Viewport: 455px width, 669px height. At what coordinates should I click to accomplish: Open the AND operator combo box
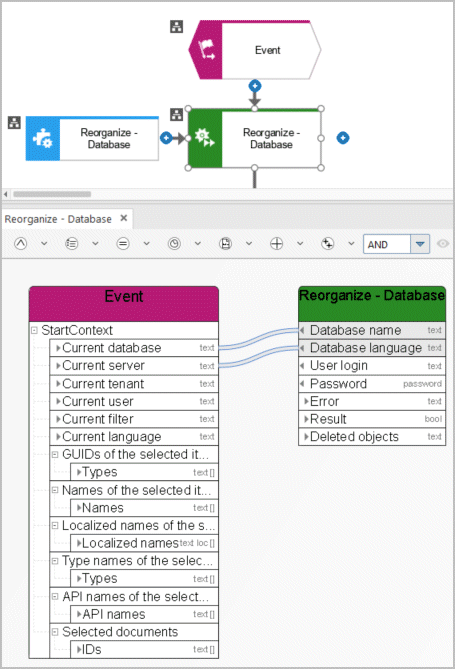420,244
